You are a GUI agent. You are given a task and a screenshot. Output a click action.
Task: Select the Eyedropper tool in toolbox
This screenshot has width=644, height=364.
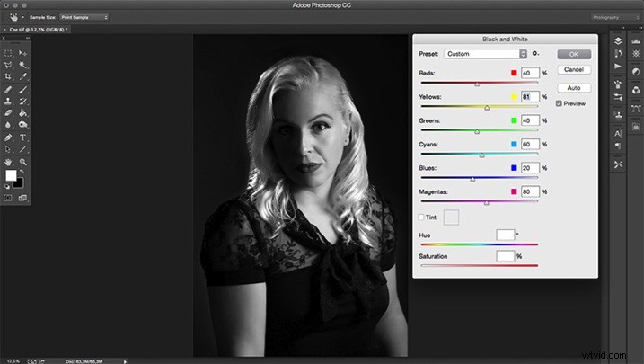pyautogui.click(x=23, y=76)
